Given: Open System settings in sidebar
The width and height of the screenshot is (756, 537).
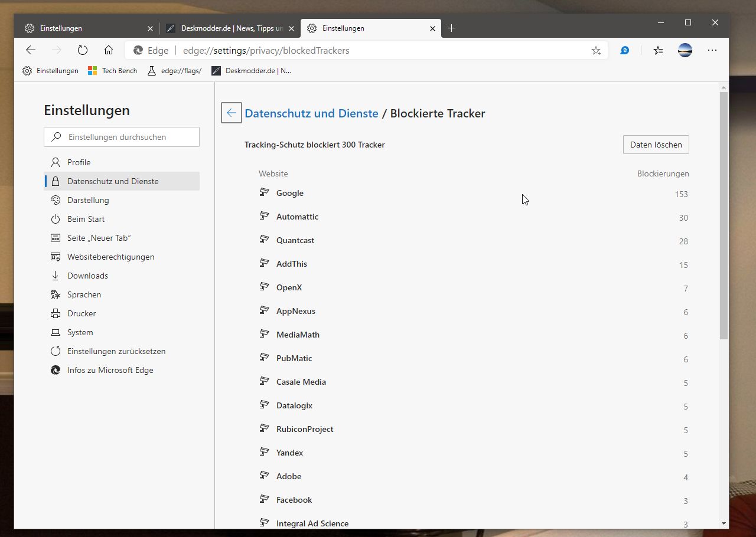Looking at the screenshot, I should pos(122,332).
